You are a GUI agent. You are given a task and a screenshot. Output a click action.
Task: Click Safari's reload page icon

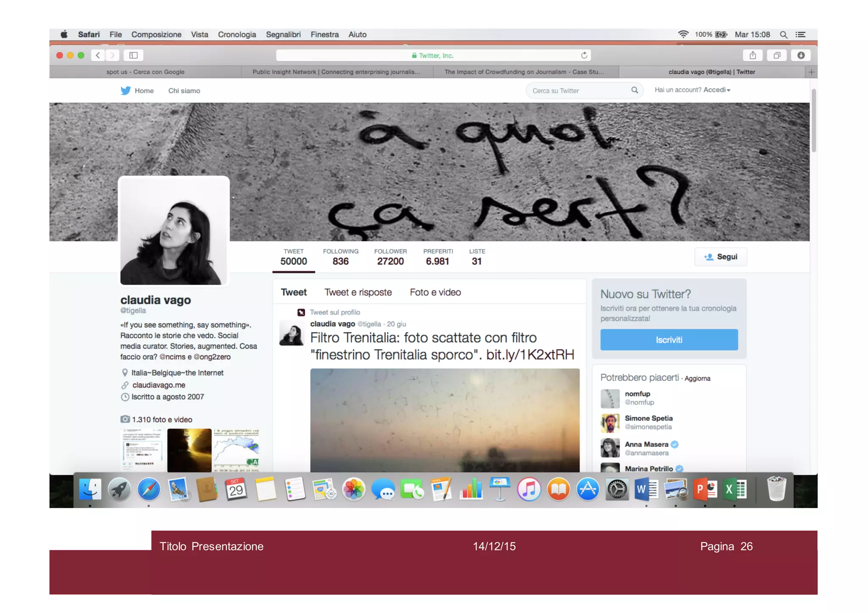584,55
